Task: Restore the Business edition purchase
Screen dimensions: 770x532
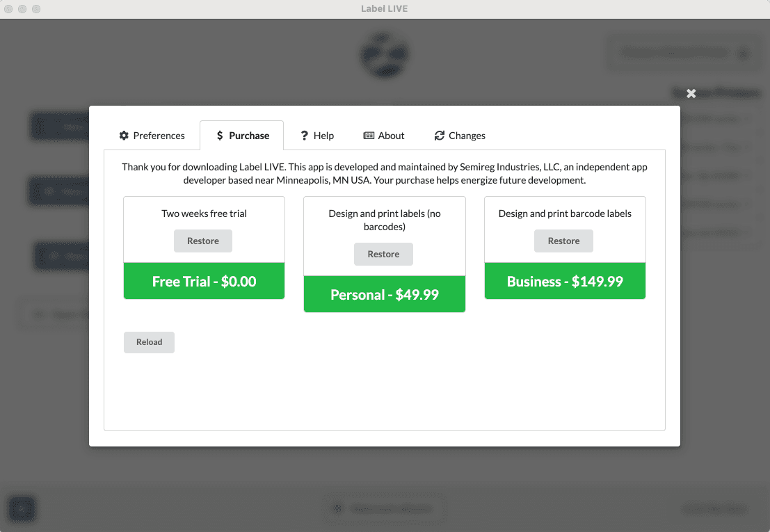Action: [563, 241]
